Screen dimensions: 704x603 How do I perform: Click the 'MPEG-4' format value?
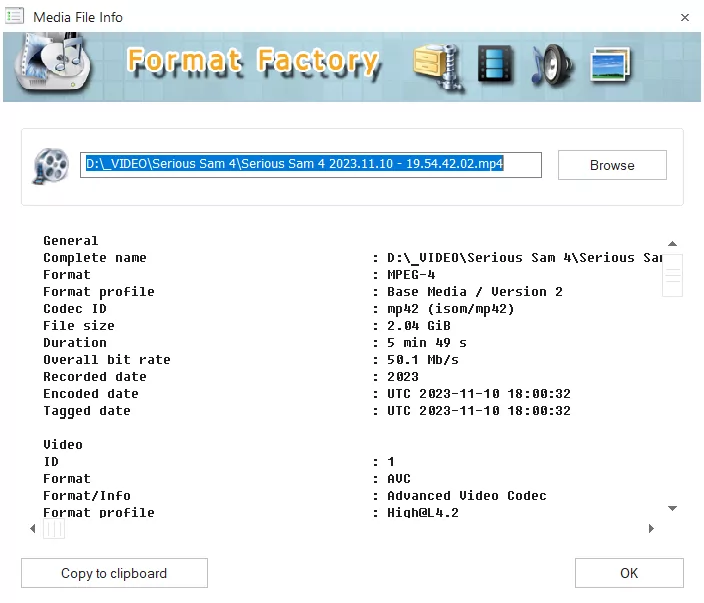click(411, 275)
